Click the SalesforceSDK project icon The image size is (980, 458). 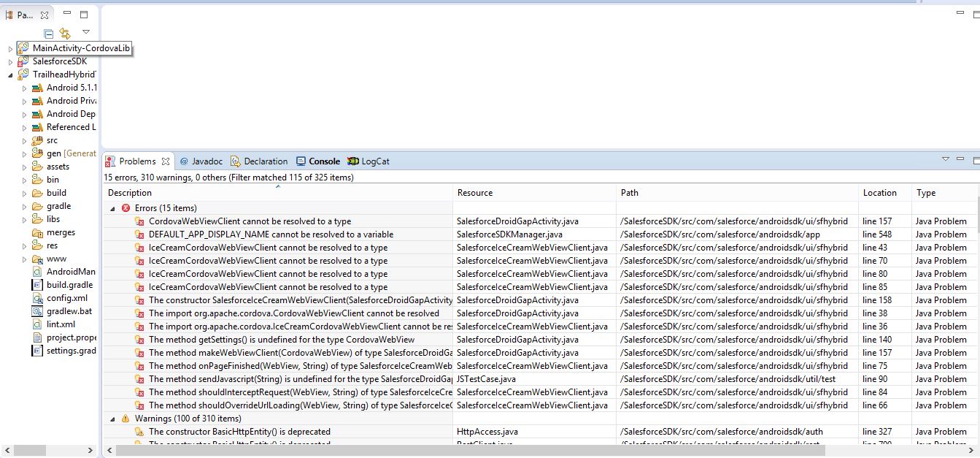tap(23, 61)
